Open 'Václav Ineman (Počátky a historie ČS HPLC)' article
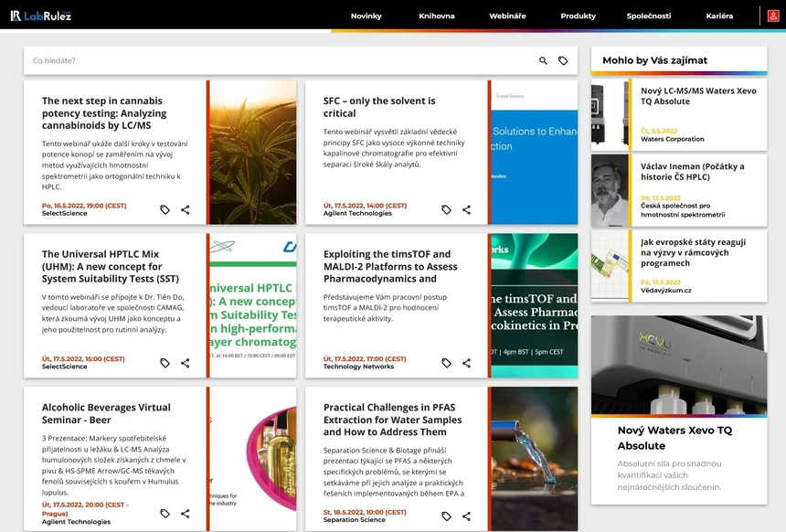 692,172
